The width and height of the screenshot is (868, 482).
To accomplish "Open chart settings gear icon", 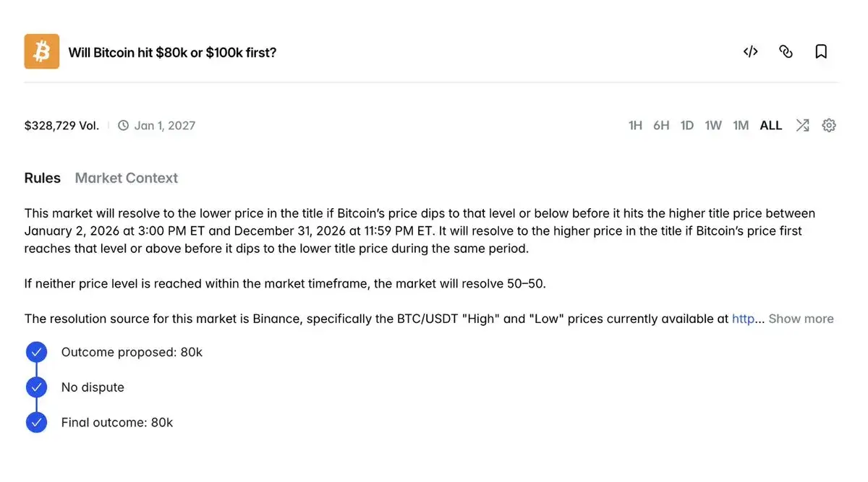I will tap(829, 126).
